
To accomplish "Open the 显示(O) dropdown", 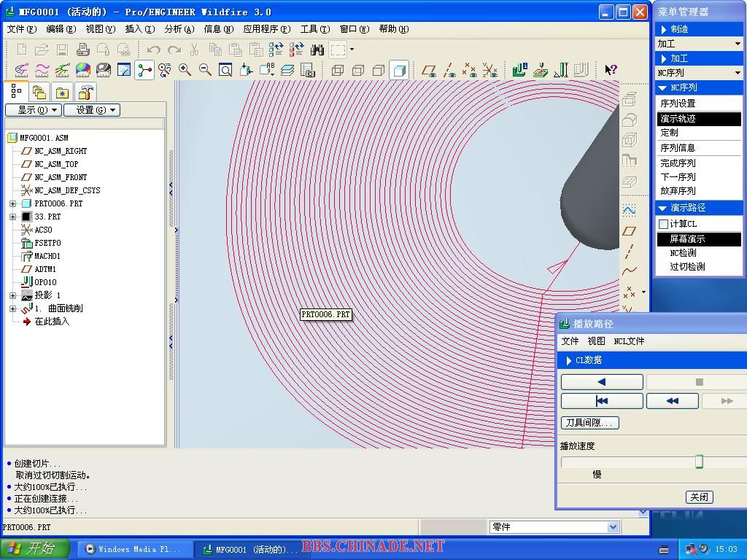I will coord(33,110).
